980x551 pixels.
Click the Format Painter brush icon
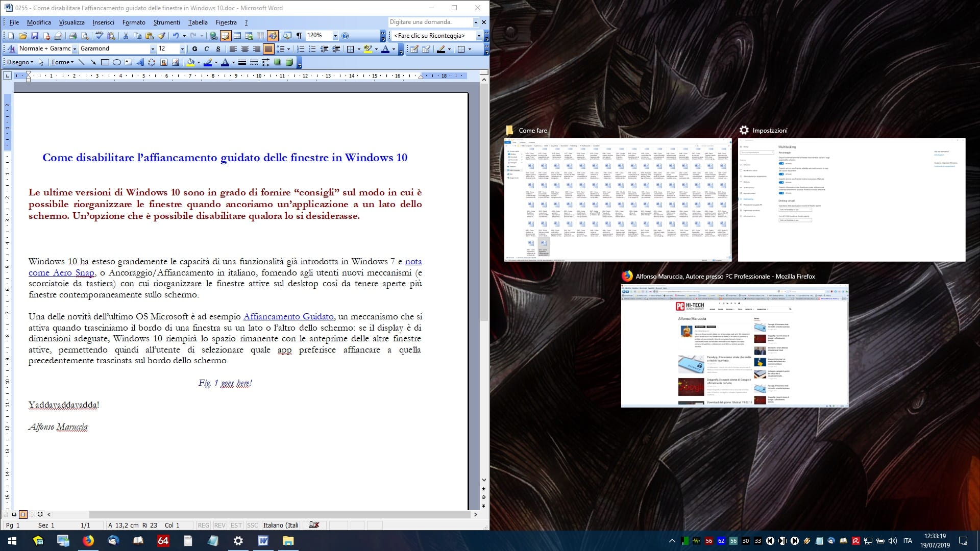coord(161,36)
